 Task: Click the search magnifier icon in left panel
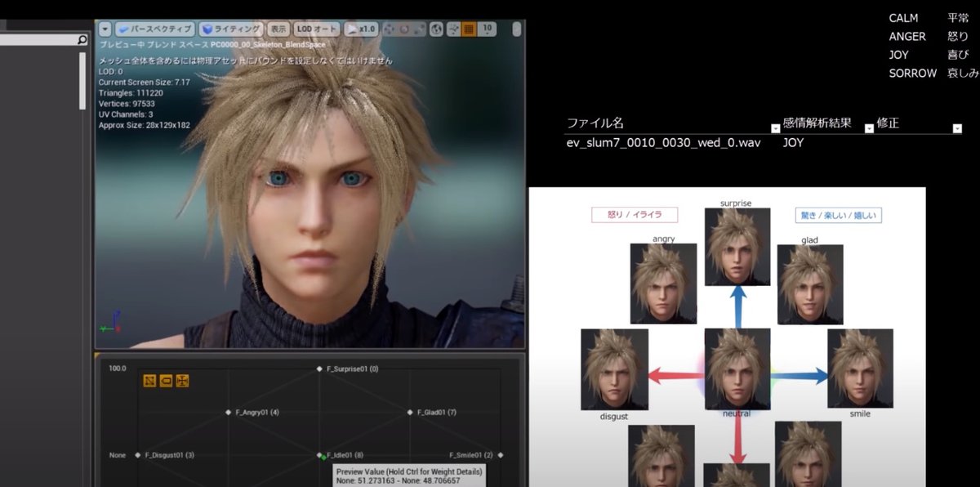point(82,39)
